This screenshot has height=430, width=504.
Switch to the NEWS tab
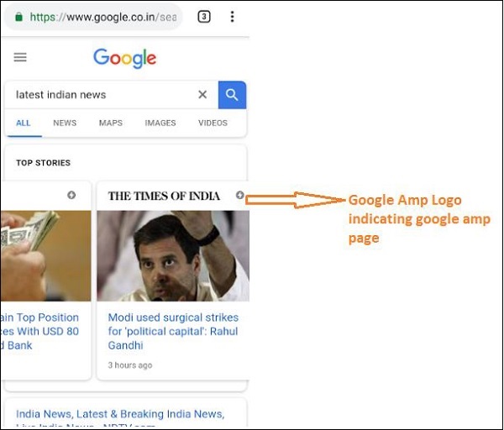click(65, 123)
